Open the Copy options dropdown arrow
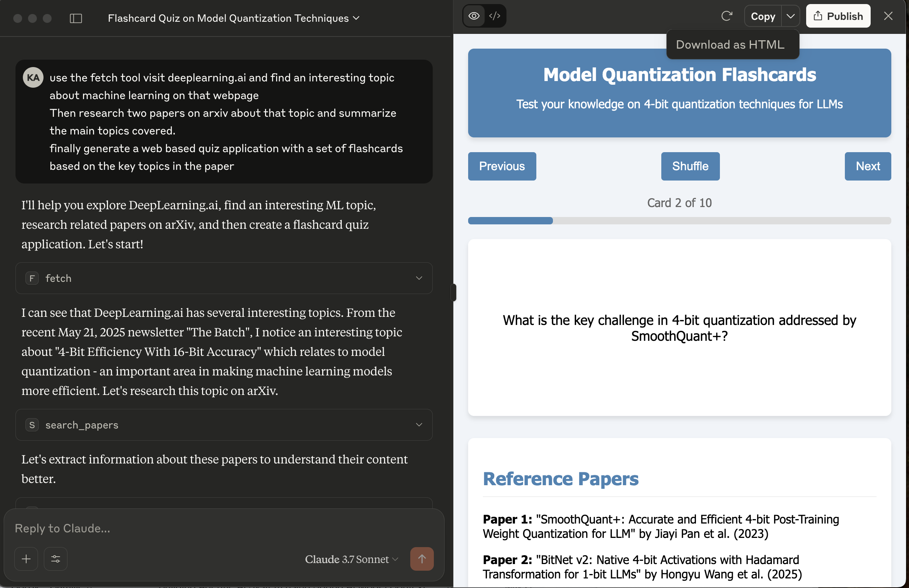 [791, 16]
